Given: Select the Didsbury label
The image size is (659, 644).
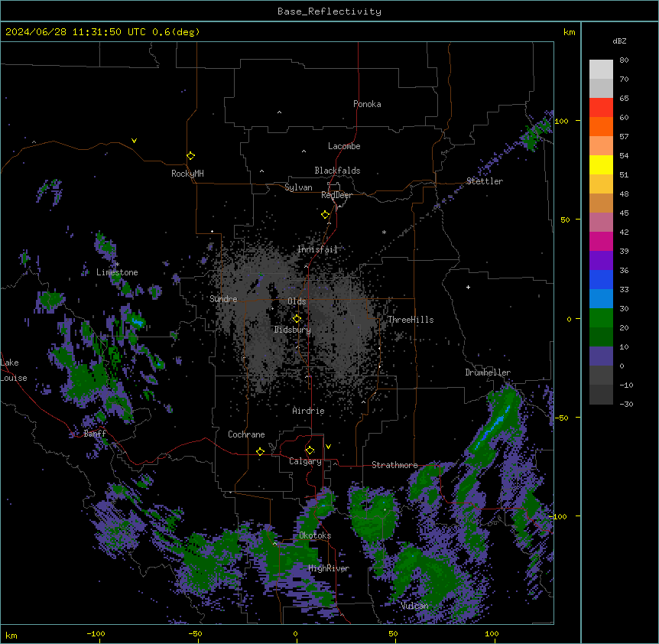Looking at the screenshot, I should [x=293, y=330].
